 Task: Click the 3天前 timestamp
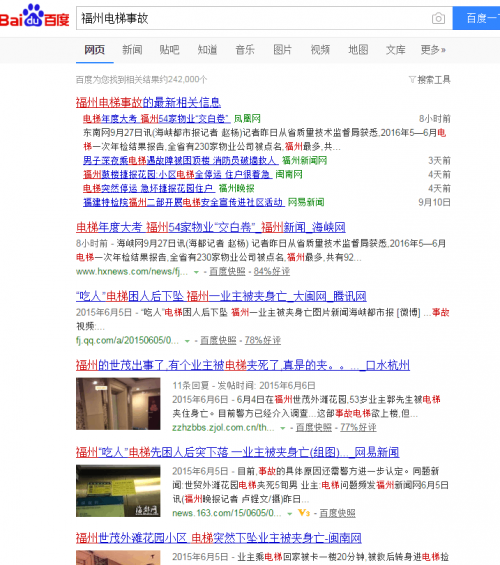pyautogui.click(x=439, y=160)
